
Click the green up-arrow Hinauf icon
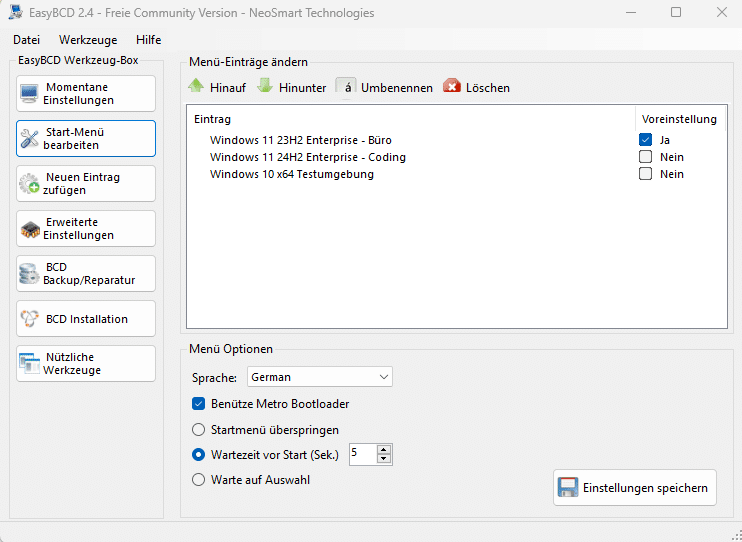[x=196, y=86]
